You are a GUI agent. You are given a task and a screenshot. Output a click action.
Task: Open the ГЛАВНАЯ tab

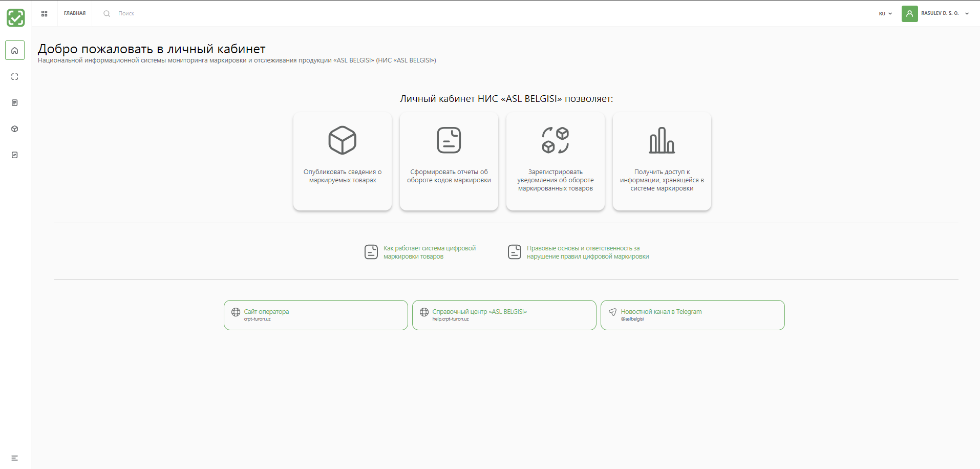75,13
